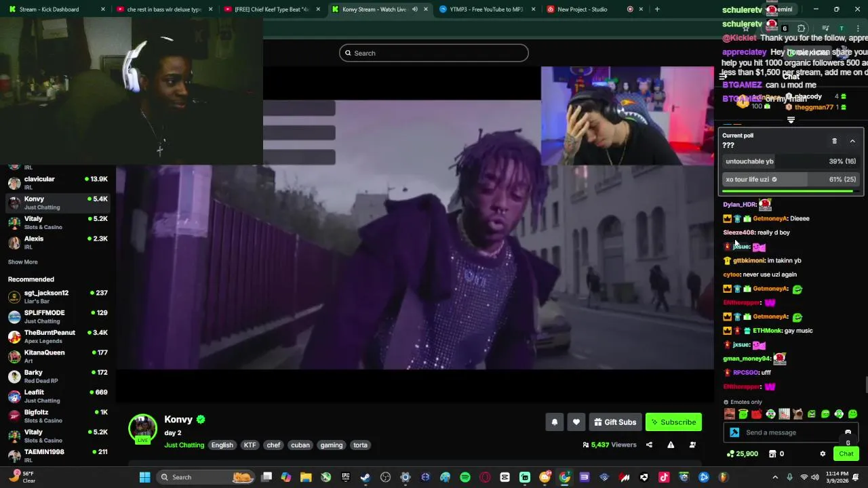Click the torta tag
868x488 pixels.
coord(360,445)
